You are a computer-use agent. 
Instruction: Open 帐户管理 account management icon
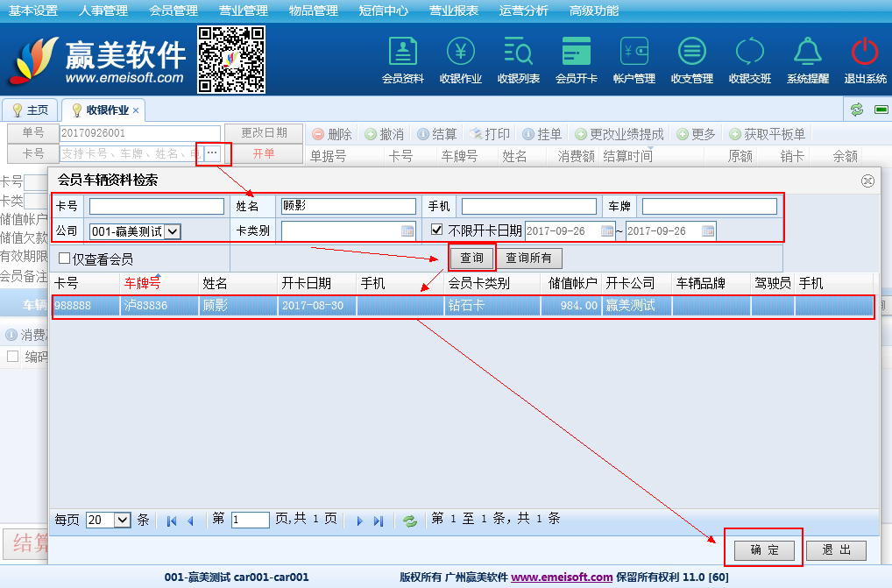coord(634,60)
